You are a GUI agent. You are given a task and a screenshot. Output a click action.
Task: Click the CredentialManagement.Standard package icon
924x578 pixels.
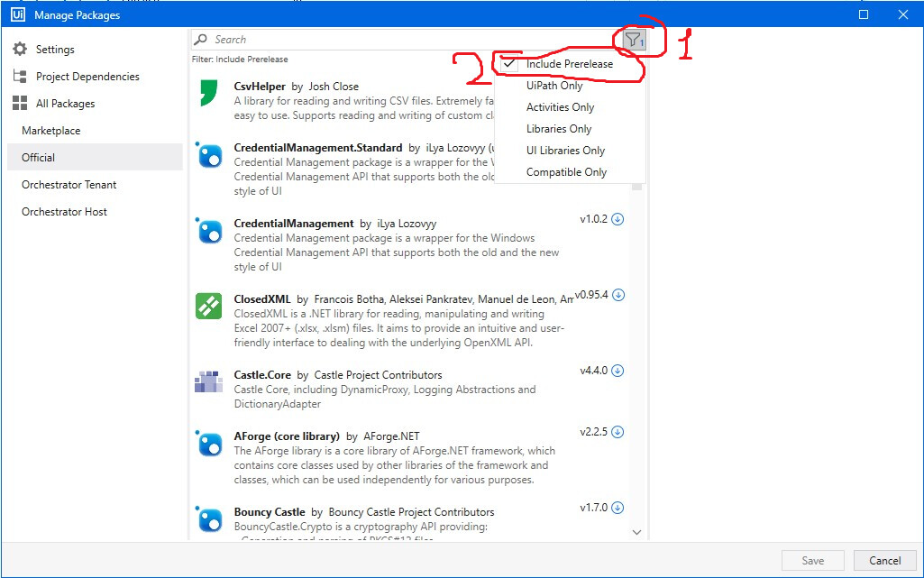coord(209,155)
